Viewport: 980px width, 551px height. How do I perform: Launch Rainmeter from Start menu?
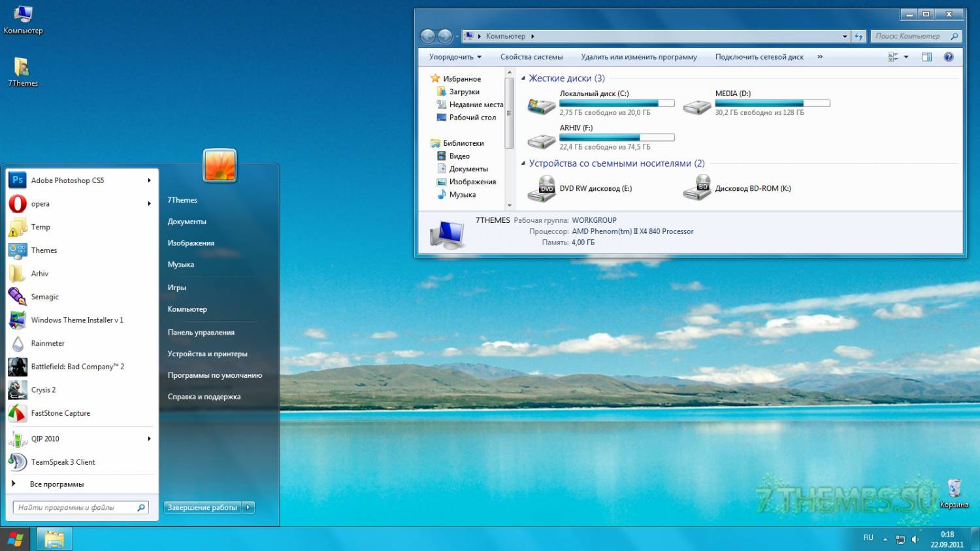pyautogui.click(x=82, y=343)
